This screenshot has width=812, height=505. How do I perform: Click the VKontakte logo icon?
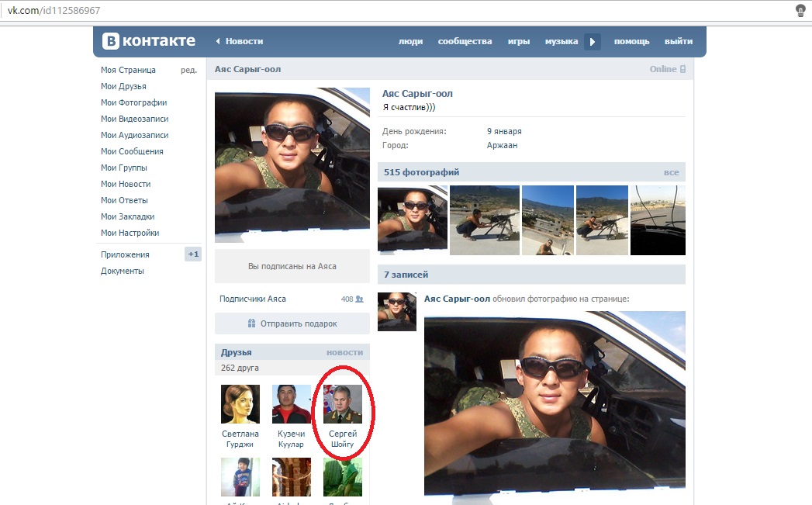tap(110, 41)
